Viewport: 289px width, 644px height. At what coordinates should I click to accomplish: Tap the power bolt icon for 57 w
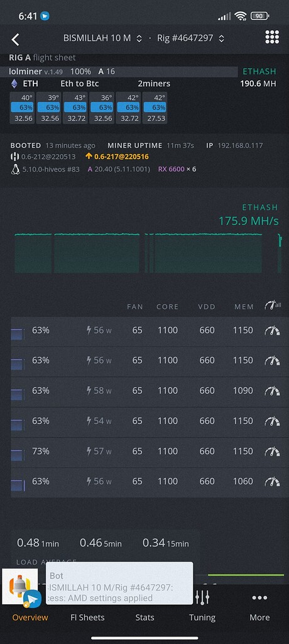pyautogui.click(x=89, y=452)
